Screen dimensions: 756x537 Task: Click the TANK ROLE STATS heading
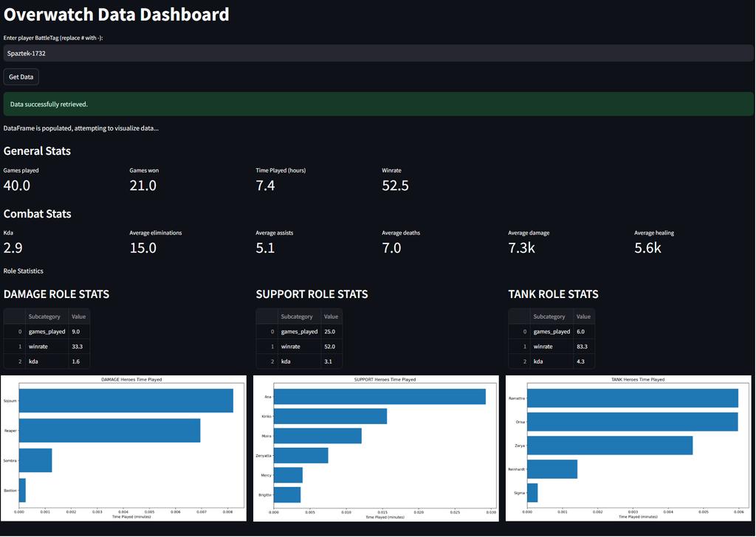554,294
